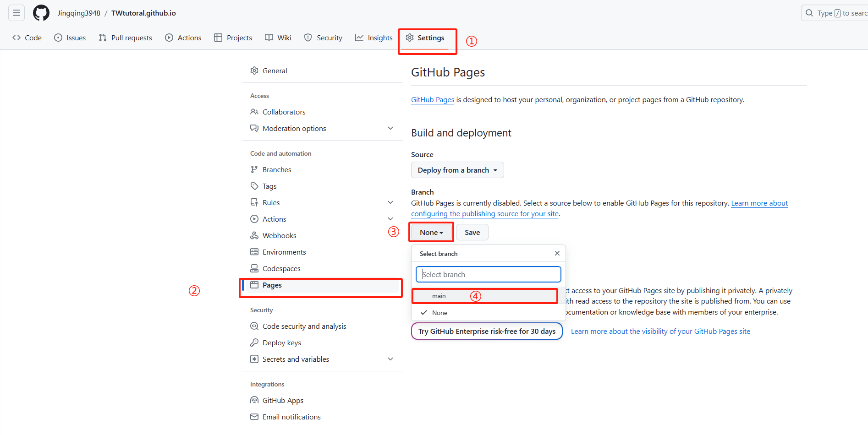Open the hamburger navigation menu
This screenshot has width=868, height=435.
16,13
